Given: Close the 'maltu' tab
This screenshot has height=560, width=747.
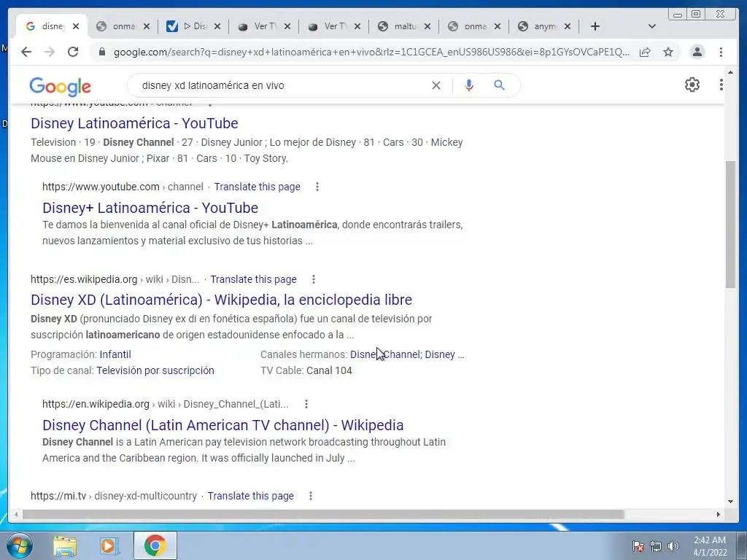Looking at the screenshot, I should point(427,27).
